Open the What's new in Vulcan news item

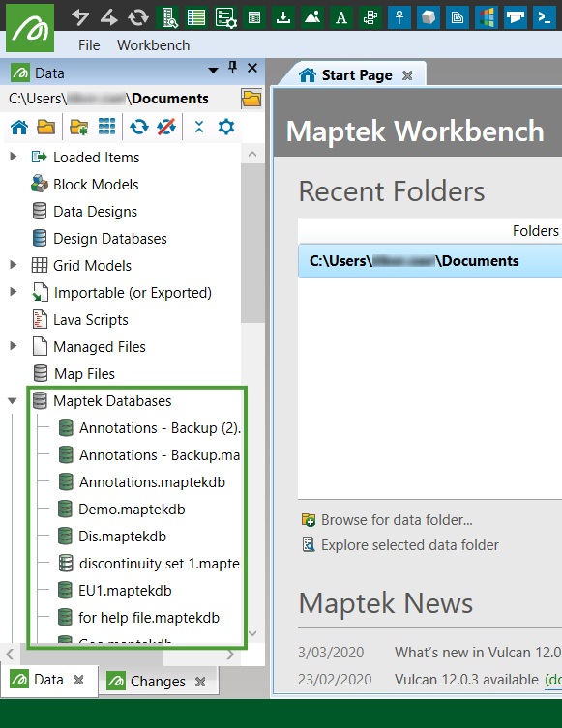coord(478,653)
